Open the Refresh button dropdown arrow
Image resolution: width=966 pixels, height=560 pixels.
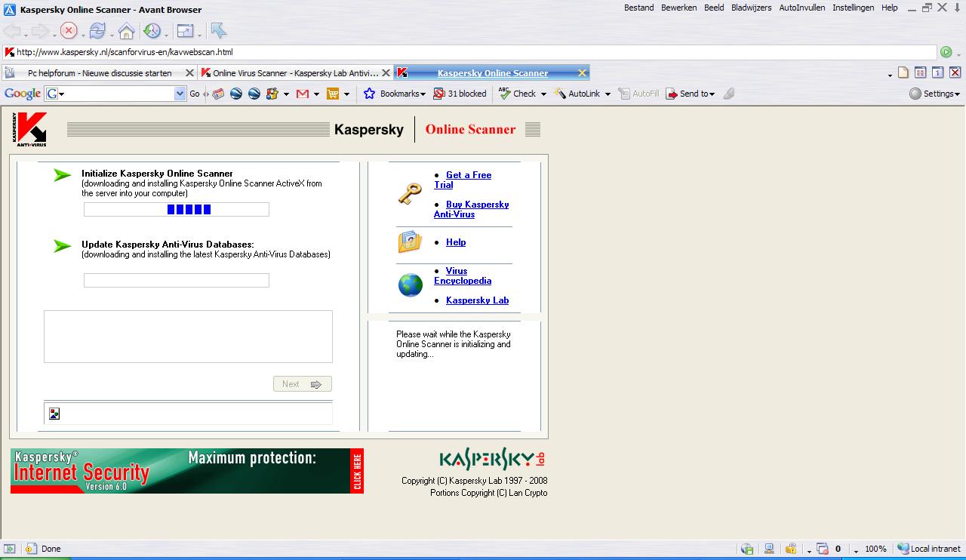tap(112, 35)
